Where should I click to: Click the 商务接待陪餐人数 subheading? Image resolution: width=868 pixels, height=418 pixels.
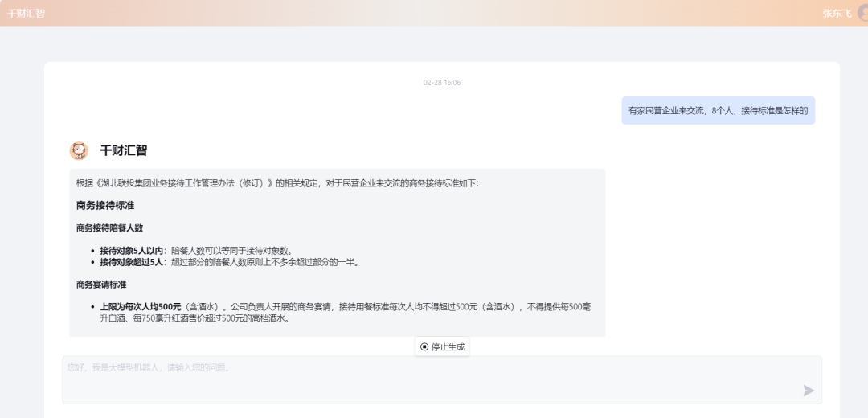[109, 228]
